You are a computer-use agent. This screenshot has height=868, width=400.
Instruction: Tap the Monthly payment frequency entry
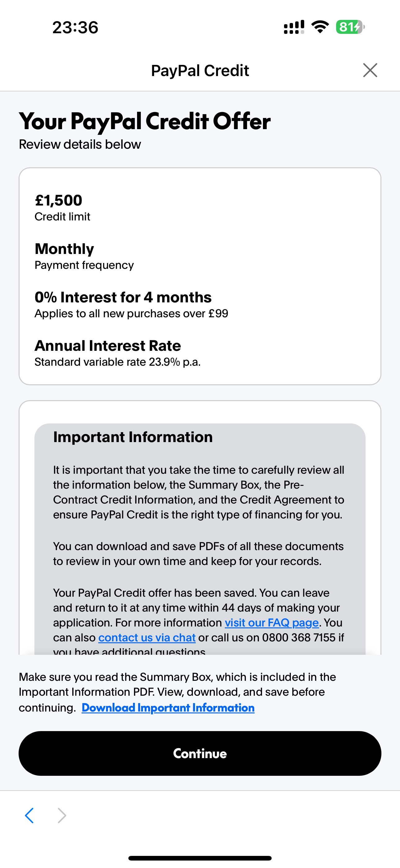[64, 249]
